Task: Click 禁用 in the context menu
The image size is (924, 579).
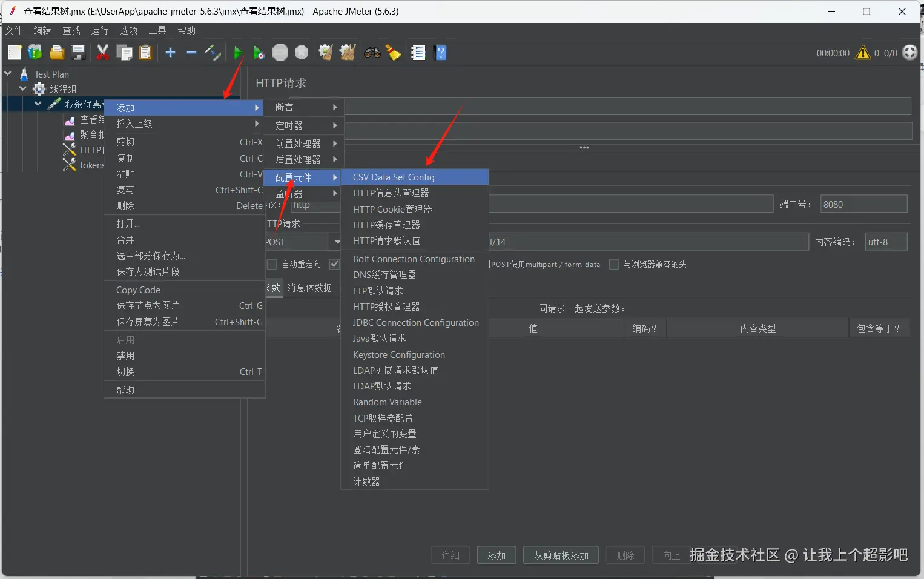Action: pos(185,356)
